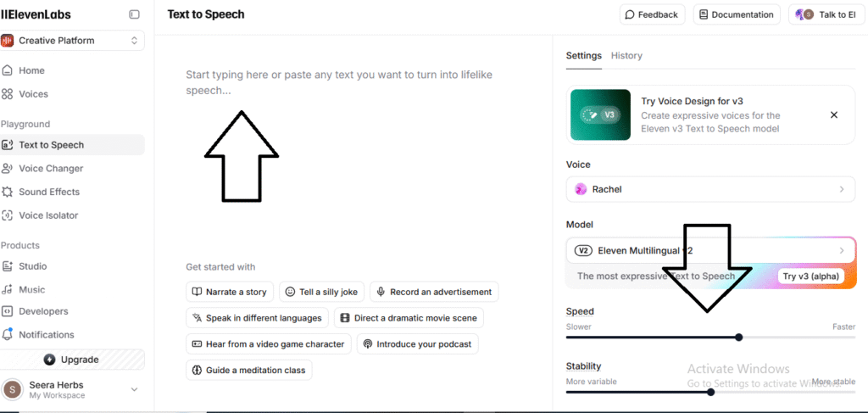The image size is (868, 413).
Task: Open the Rachel voice selector
Action: 710,189
